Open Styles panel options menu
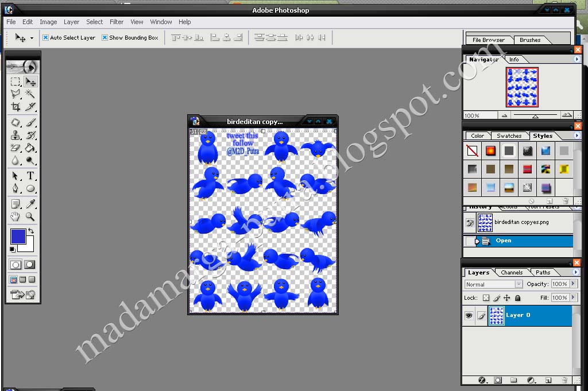Screen dimensions: 588x391 577,136
